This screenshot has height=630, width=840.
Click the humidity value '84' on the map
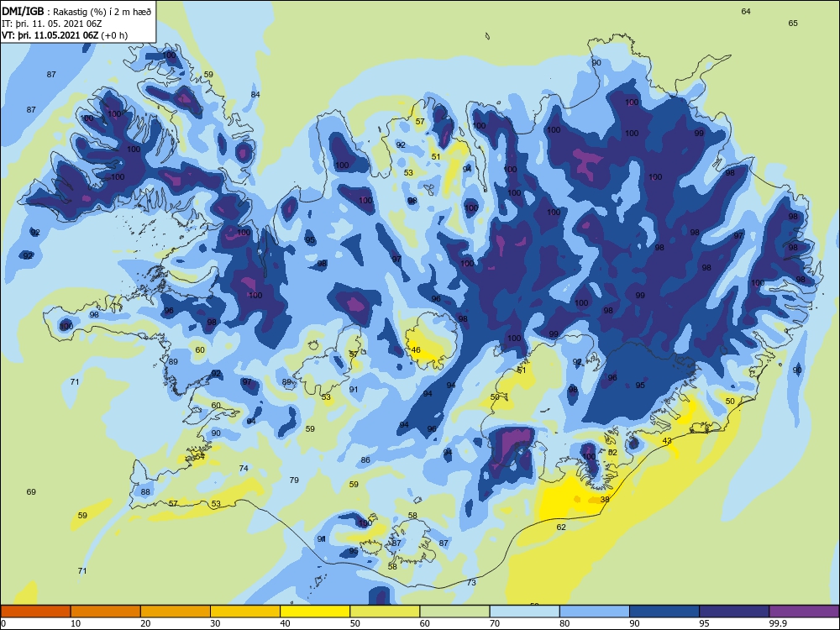(255, 95)
